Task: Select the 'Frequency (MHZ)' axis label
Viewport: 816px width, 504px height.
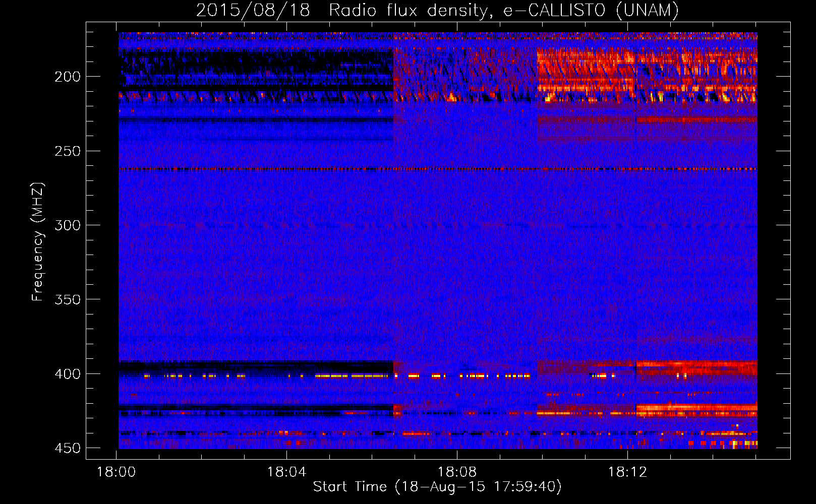Action: [x=38, y=241]
